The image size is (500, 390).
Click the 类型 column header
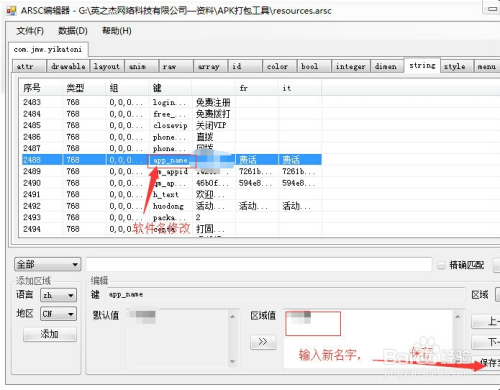tap(84, 88)
